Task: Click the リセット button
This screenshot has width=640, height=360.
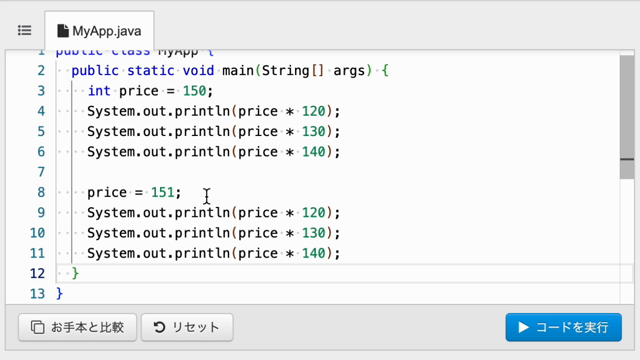Action: tap(187, 327)
